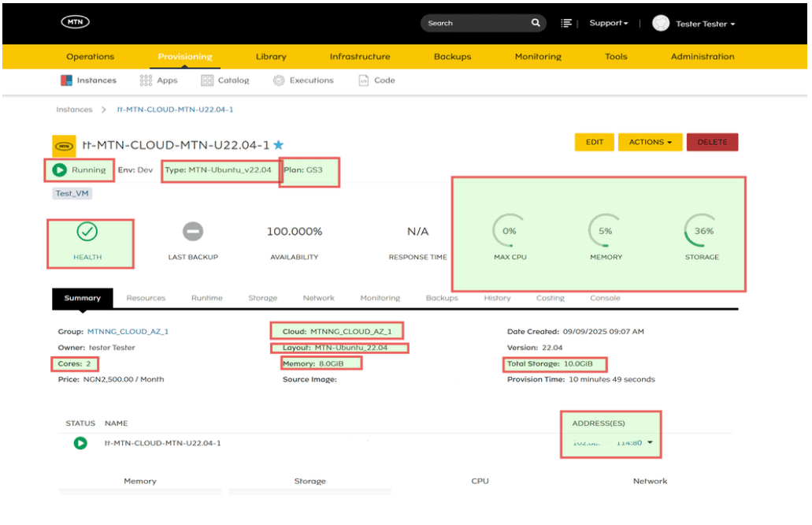This screenshot has height=525, width=812.
Task: Click the 100.000% availability value
Action: (294, 231)
